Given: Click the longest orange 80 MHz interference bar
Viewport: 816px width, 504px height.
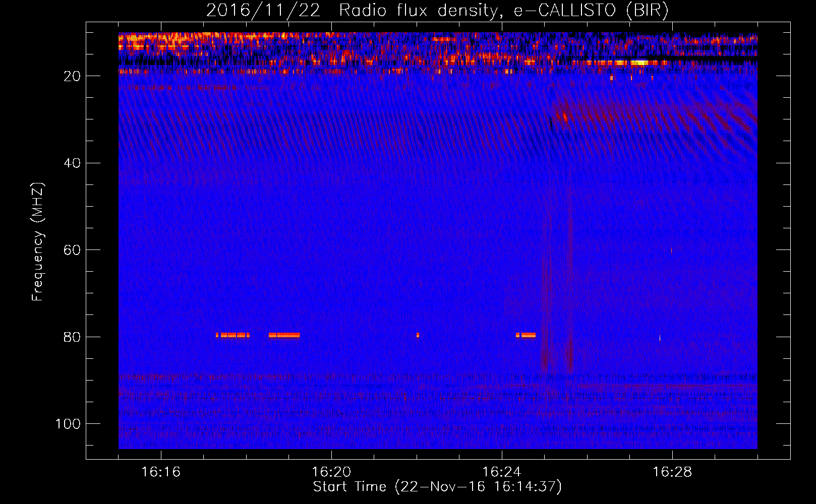Looking at the screenshot, I should tap(284, 335).
